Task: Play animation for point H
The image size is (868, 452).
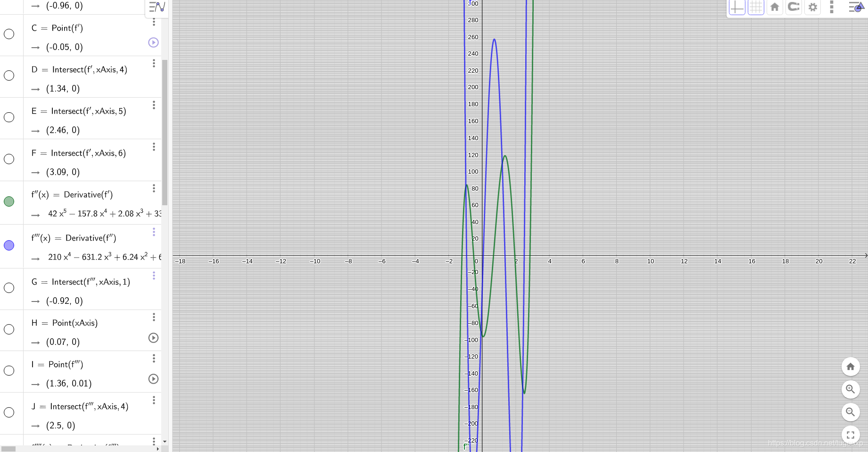Action: coord(153,338)
